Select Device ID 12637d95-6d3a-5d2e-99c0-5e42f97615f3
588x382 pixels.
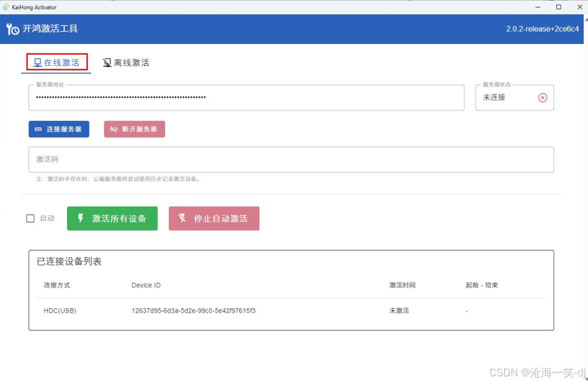[194, 311]
